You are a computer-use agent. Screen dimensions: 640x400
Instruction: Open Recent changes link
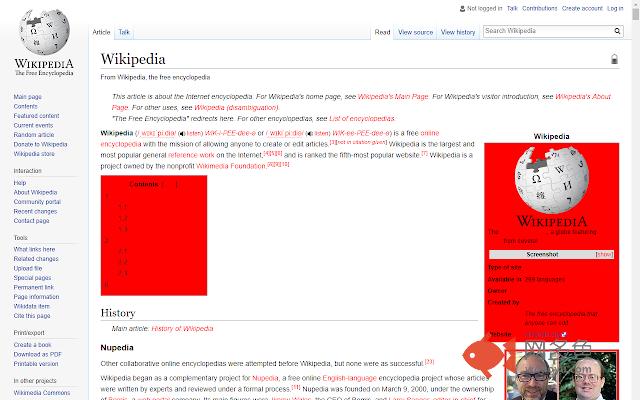coord(36,211)
